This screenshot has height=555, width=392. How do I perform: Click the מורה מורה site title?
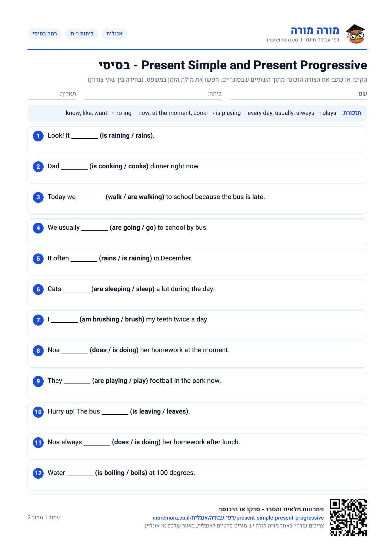(315, 30)
